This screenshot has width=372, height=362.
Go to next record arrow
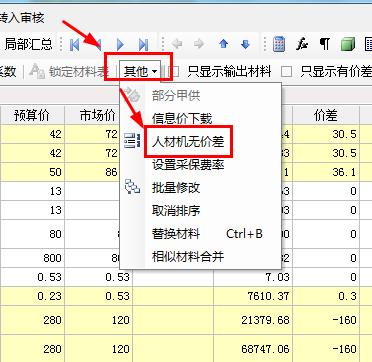(x=120, y=44)
